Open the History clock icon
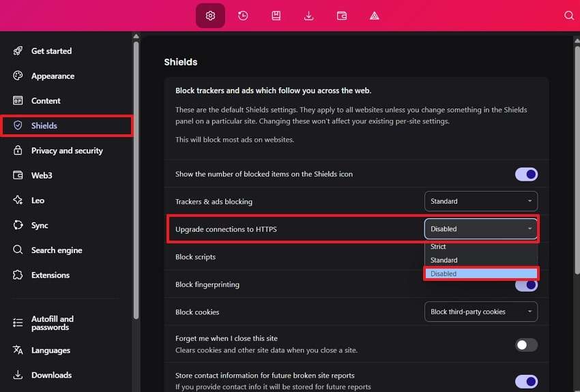 (x=243, y=16)
